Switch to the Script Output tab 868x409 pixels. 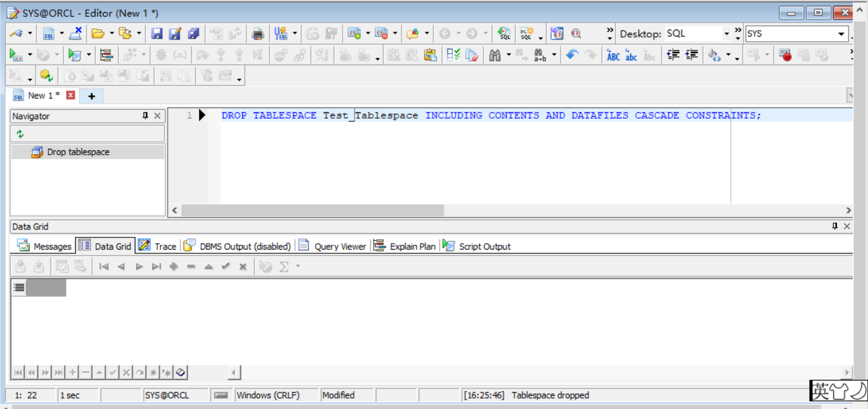point(476,246)
